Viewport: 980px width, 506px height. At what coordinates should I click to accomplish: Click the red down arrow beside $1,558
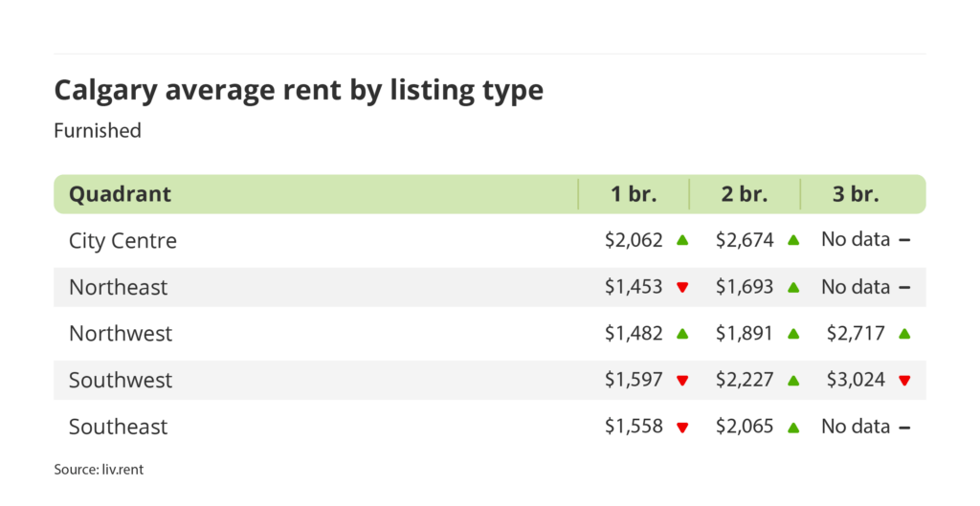(682, 428)
